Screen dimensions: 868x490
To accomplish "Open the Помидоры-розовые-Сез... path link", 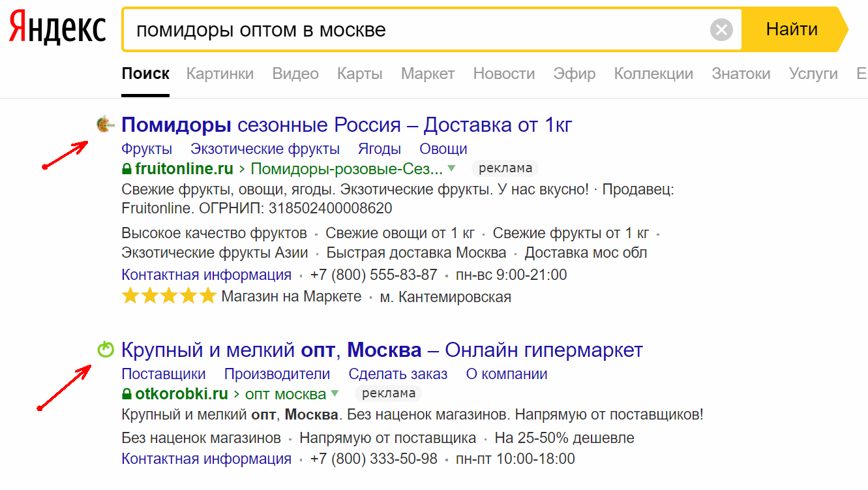I will [x=347, y=169].
